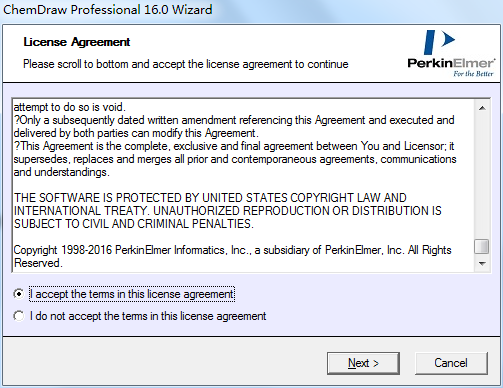Screen dimensions: 503x388
Task: Click the license scrollbar thumb
Action: coord(482,247)
